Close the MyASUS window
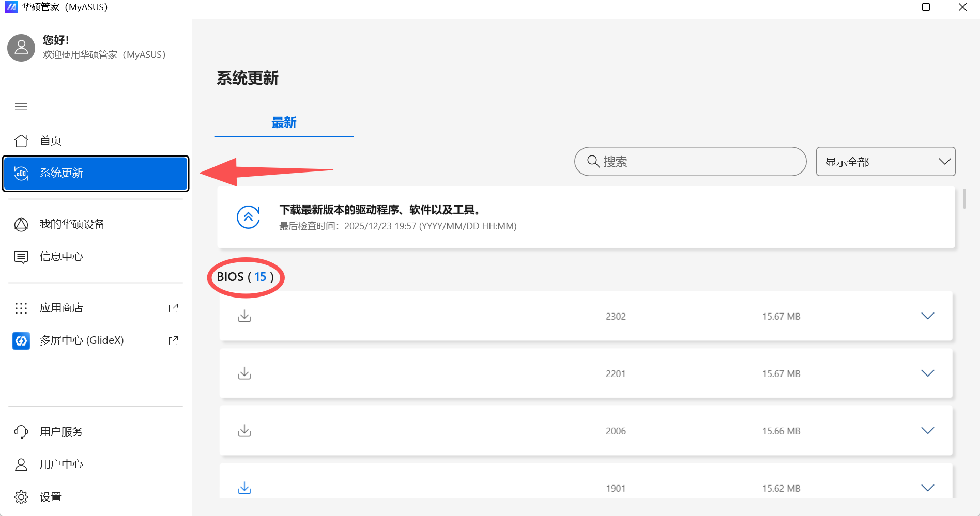The image size is (980, 516). tap(962, 7)
